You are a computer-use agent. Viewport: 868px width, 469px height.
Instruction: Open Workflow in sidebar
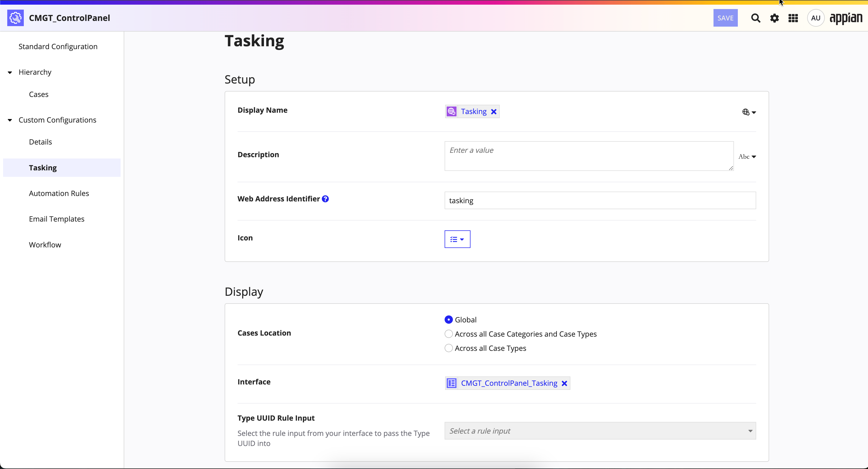45,245
